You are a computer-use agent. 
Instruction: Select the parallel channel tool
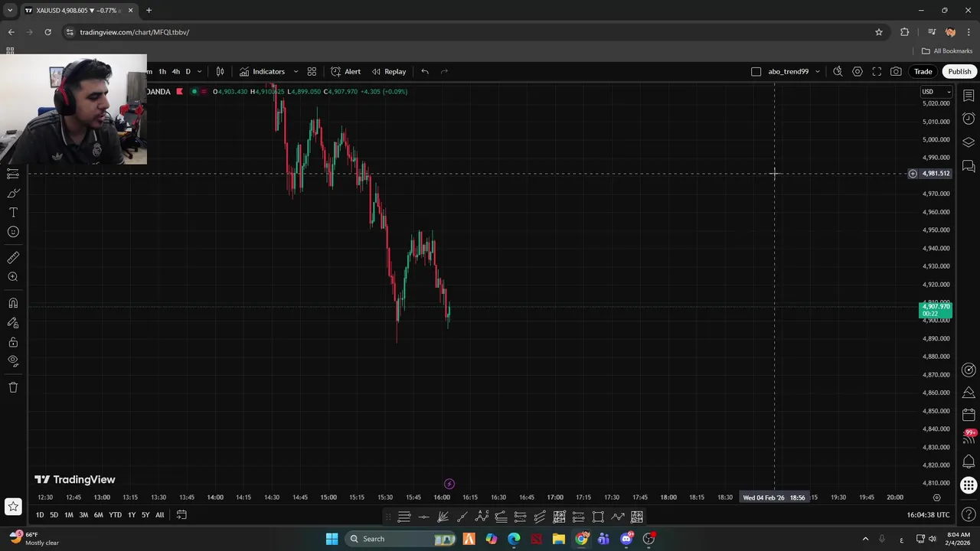pyautogui.click(x=540, y=517)
